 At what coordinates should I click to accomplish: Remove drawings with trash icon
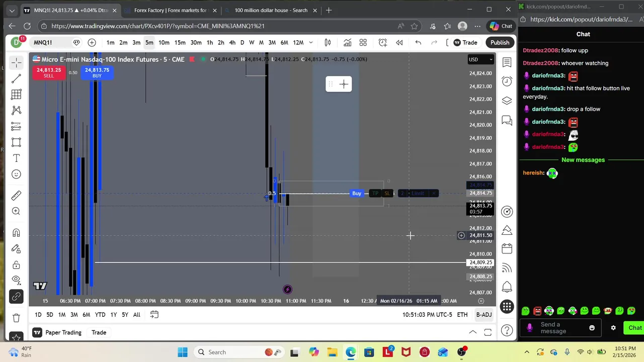tap(16, 318)
